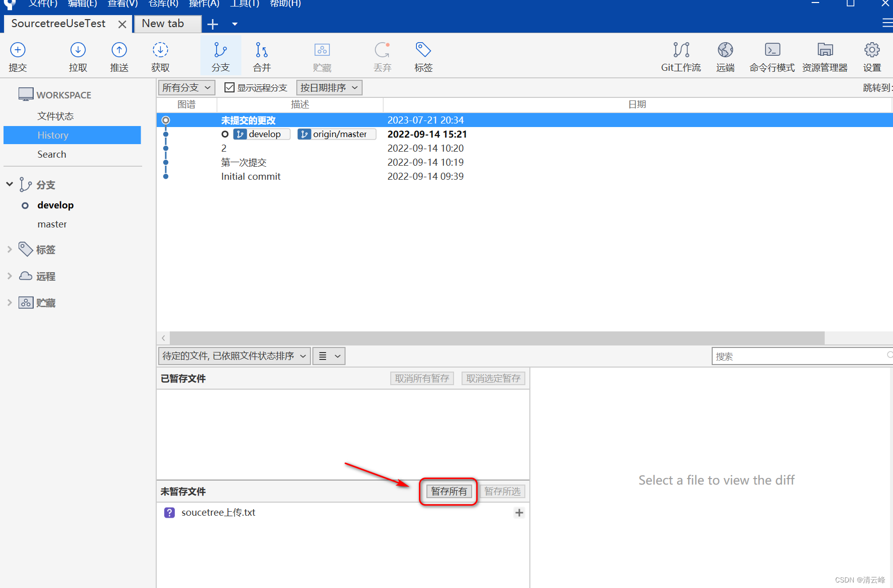Click the Commit (提交) toolbar icon
Screen dimensions: 893x588
pos(18,50)
